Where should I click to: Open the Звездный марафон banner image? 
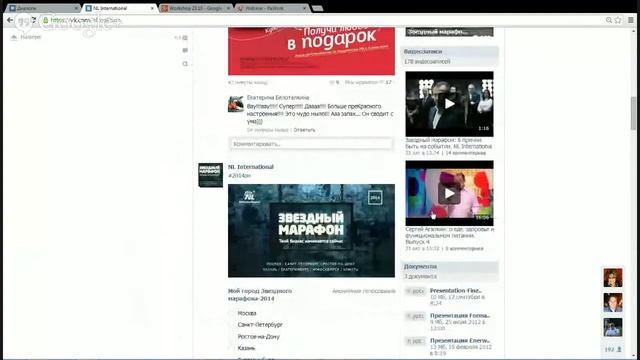click(311, 231)
